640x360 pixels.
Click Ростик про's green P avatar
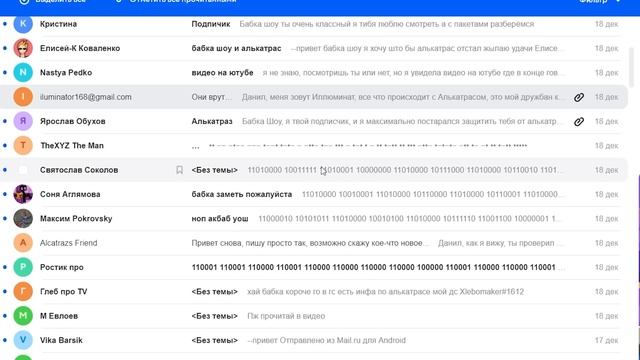[23, 267]
